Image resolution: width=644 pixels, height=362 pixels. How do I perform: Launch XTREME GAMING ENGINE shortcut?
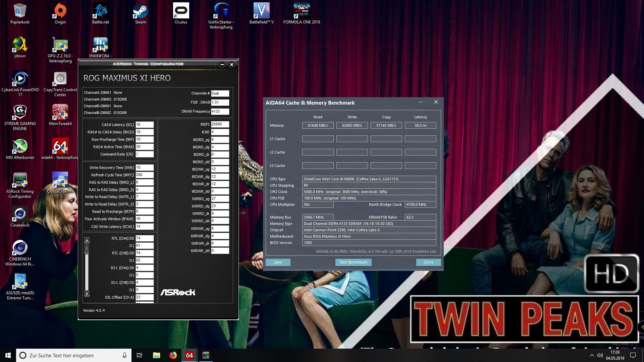20,117
